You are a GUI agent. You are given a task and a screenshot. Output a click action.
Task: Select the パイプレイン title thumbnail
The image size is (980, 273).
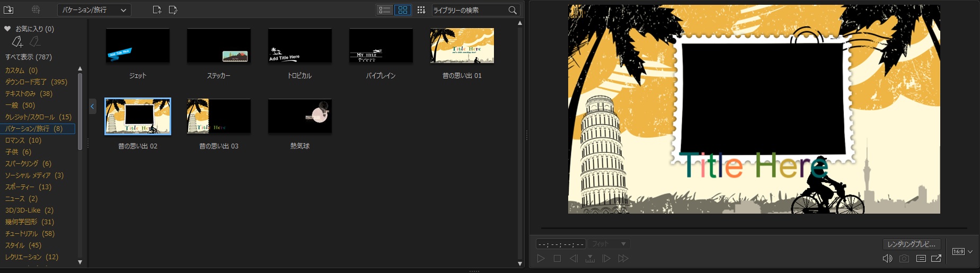[x=381, y=46]
